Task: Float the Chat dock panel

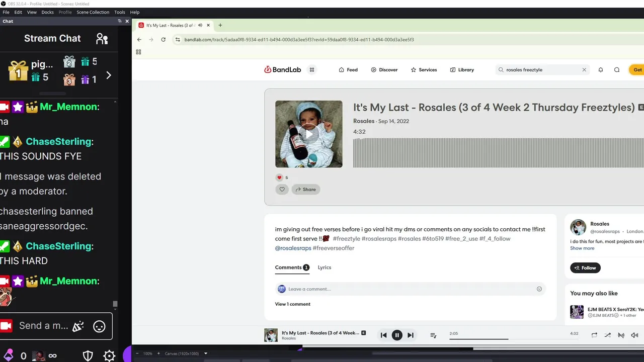Action: point(120,21)
